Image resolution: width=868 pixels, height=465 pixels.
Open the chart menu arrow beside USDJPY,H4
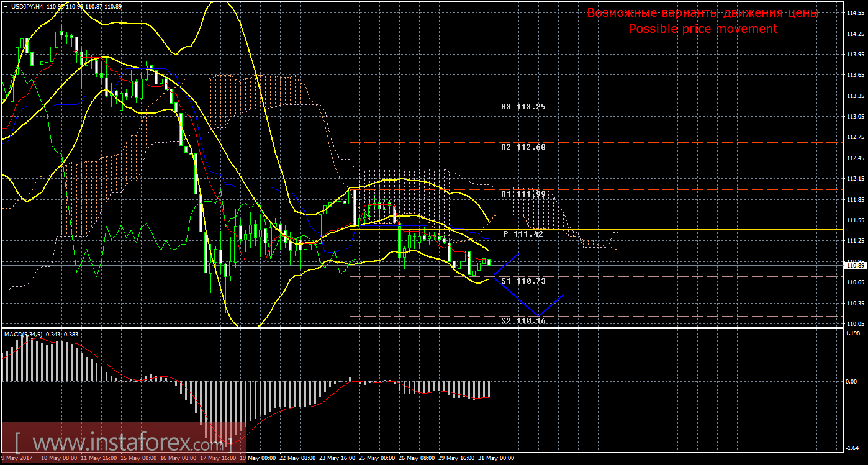click(6, 6)
